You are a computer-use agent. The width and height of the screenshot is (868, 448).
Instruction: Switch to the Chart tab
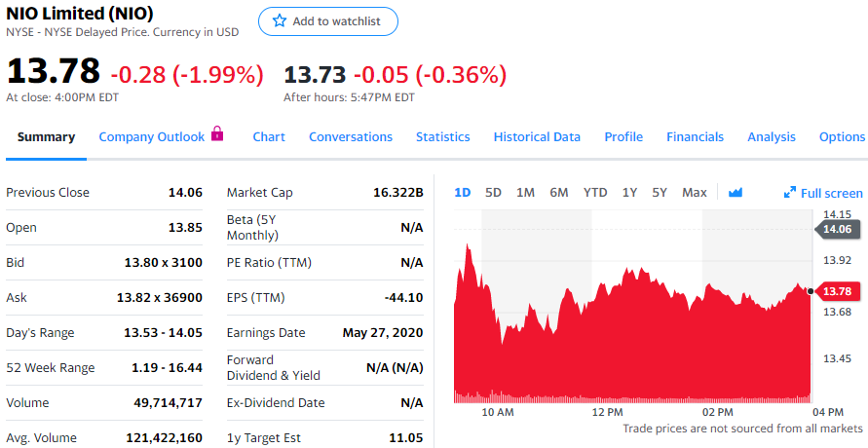(x=269, y=137)
